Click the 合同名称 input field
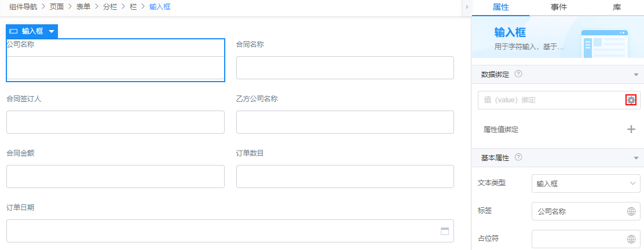 click(345, 68)
